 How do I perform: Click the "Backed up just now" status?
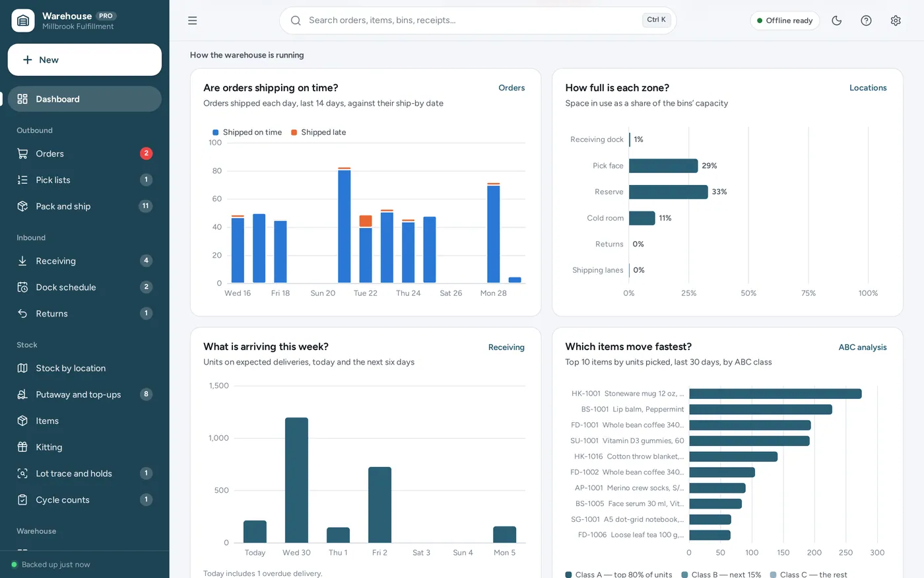50,565
